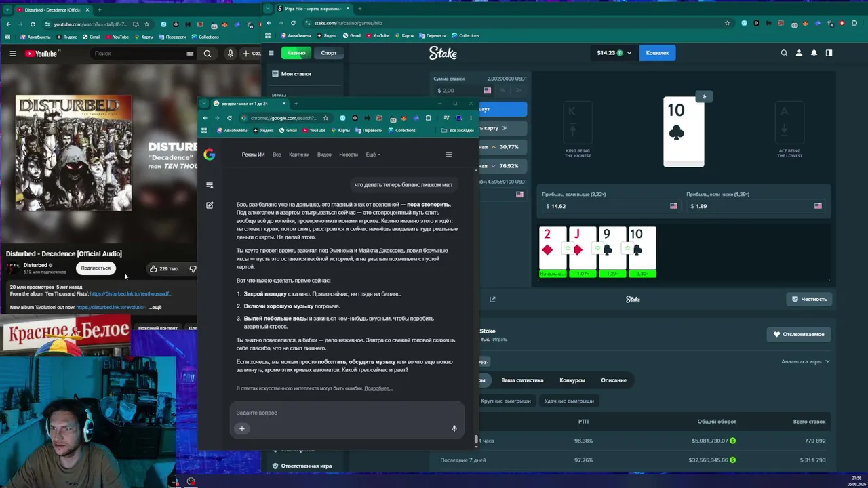Screen dimensions: 868x488
Task: Open tab search dropdown in Stake window
Action: [x=269, y=9]
